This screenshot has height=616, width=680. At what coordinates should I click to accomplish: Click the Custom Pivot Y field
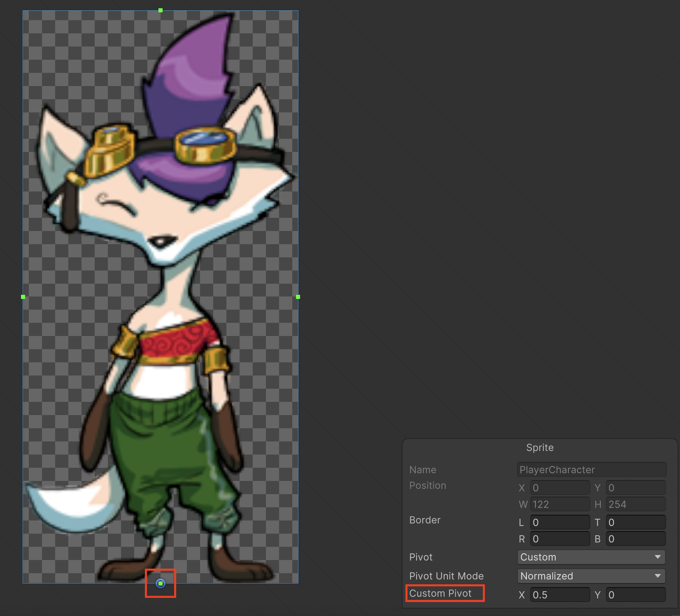coord(636,595)
